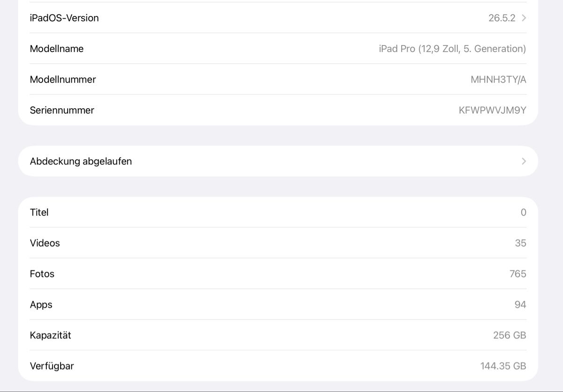Select the Fotos count 765
563x392 pixels.
tap(518, 274)
